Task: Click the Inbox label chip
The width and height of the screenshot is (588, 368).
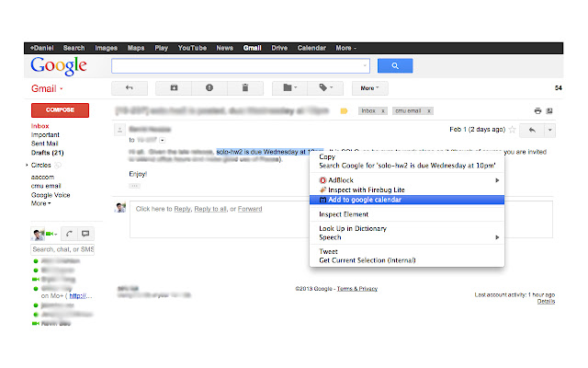Action: 368,110
